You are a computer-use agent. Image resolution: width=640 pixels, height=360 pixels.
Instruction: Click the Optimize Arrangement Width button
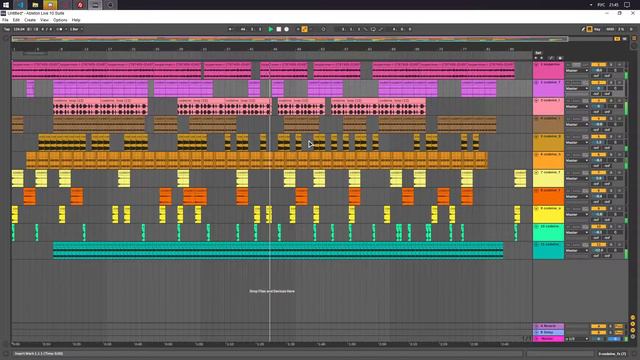[624, 39]
